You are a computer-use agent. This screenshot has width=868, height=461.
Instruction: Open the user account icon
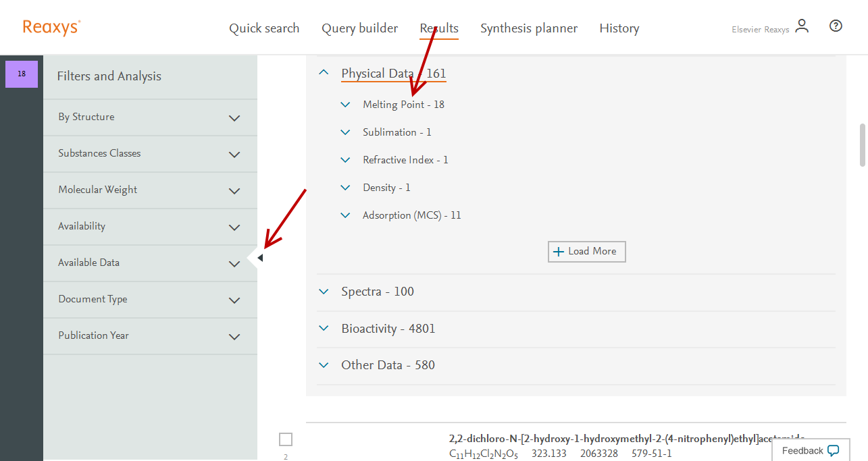[802, 26]
